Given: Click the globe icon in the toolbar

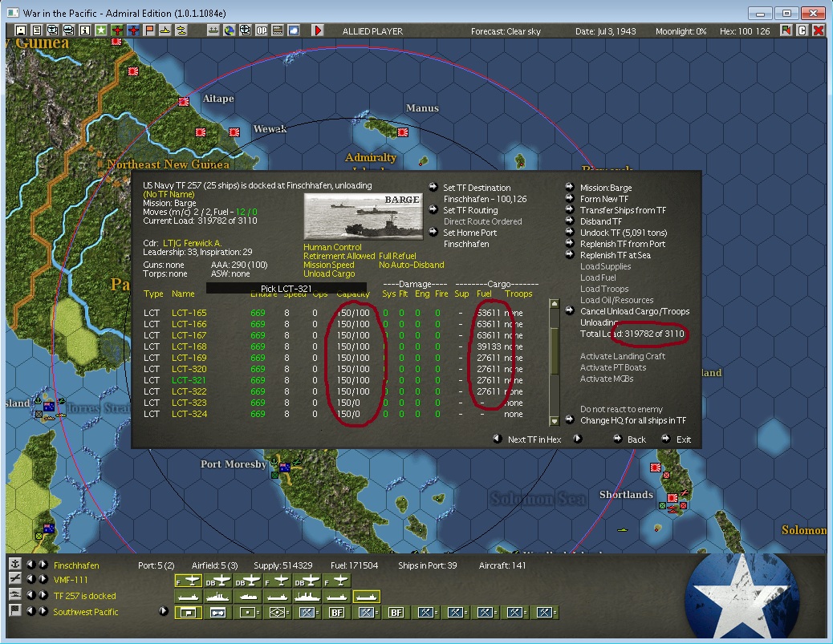Looking at the screenshot, I should coord(229,30).
